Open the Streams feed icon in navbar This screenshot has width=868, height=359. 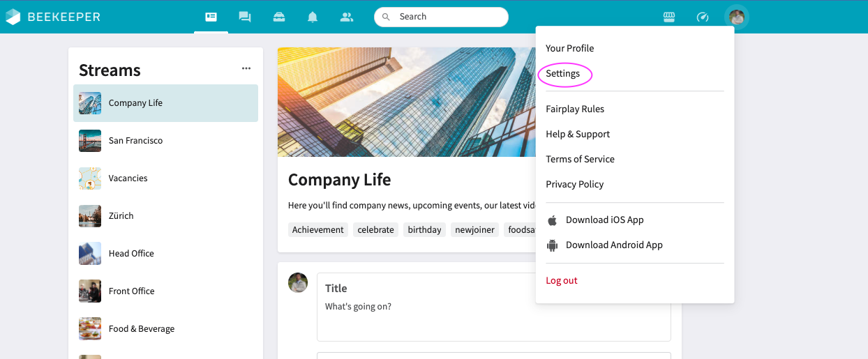[211, 17]
